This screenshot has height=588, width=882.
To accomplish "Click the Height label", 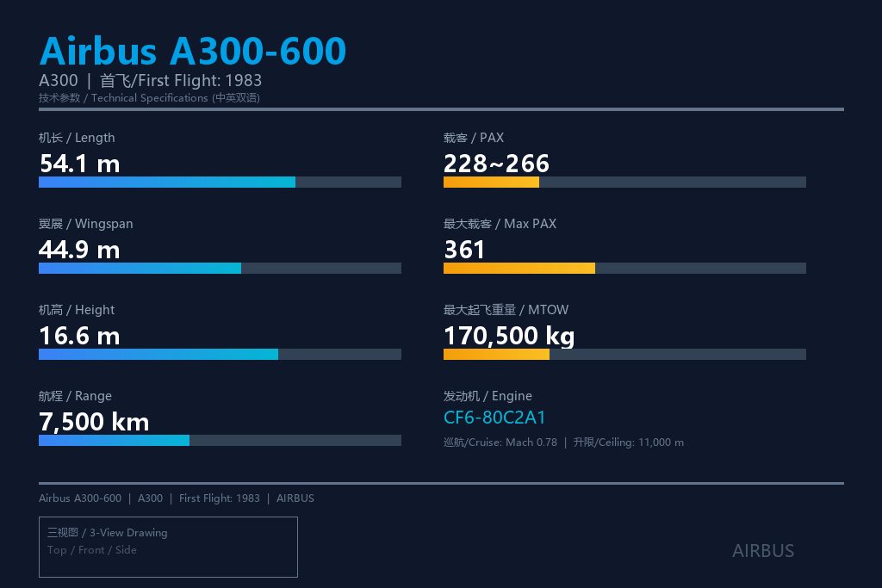I will point(77,310).
